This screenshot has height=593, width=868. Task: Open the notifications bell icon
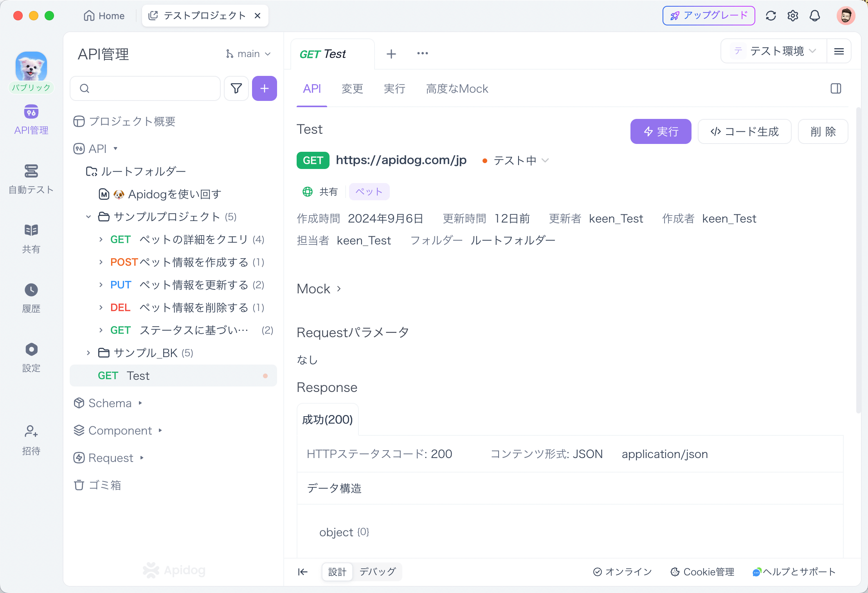point(815,16)
